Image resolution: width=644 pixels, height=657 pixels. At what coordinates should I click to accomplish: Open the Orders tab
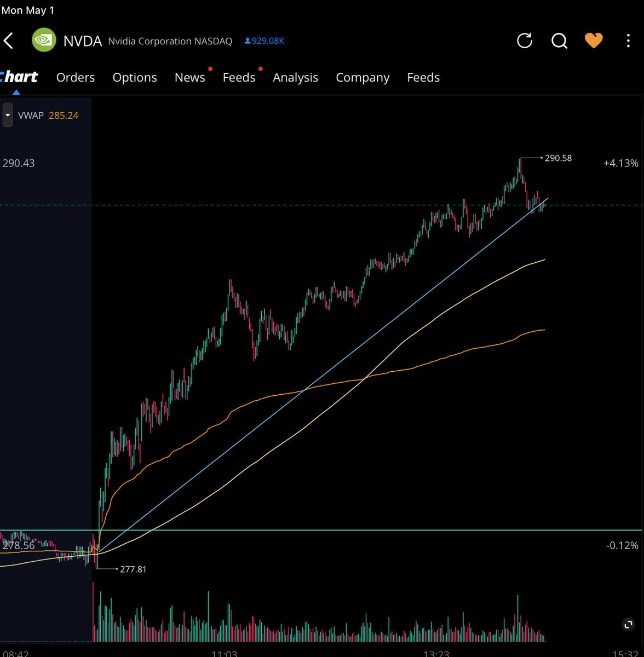[76, 78]
